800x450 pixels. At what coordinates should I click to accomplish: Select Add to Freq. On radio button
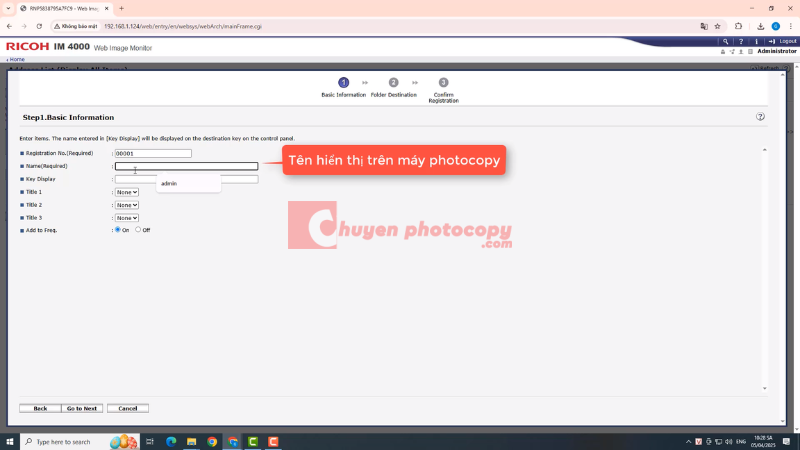[118, 230]
